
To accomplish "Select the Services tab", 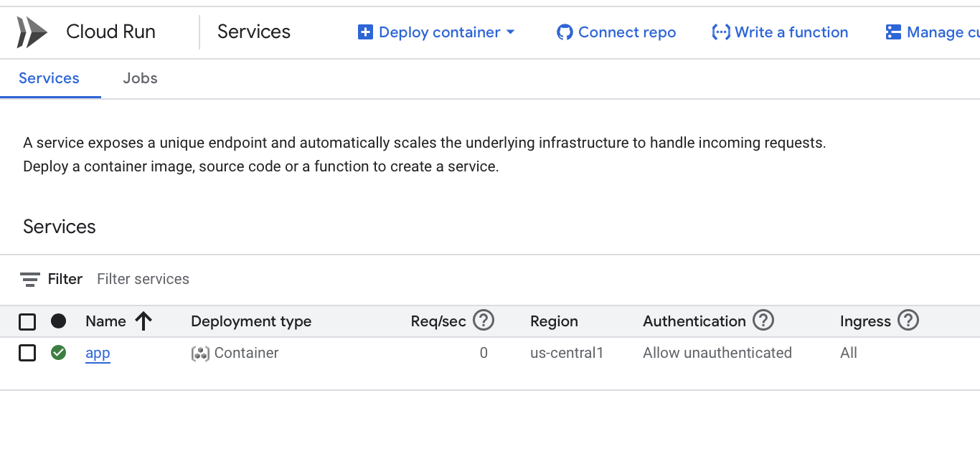I will pyautogui.click(x=49, y=78).
